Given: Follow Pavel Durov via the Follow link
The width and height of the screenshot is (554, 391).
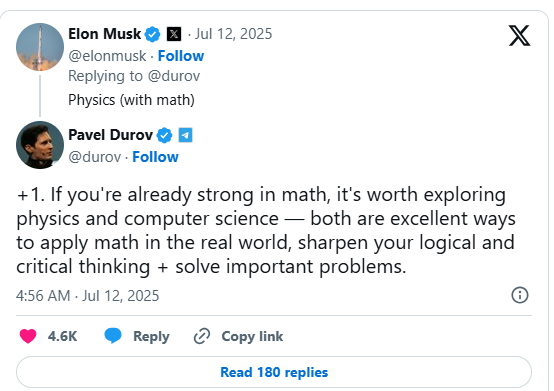Looking at the screenshot, I should coord(155,157).
